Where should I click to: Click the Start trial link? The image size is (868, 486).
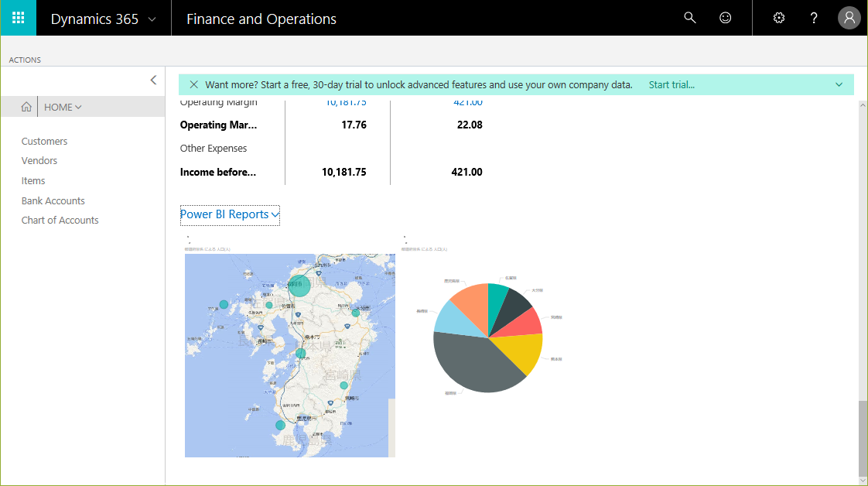coord(672,84)
